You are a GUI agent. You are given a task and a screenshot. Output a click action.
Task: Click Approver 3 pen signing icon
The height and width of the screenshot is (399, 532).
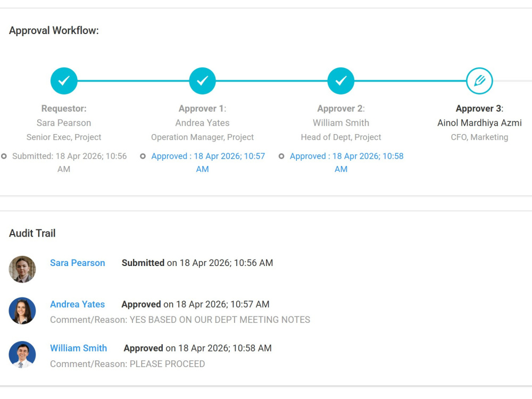(479, 81)
